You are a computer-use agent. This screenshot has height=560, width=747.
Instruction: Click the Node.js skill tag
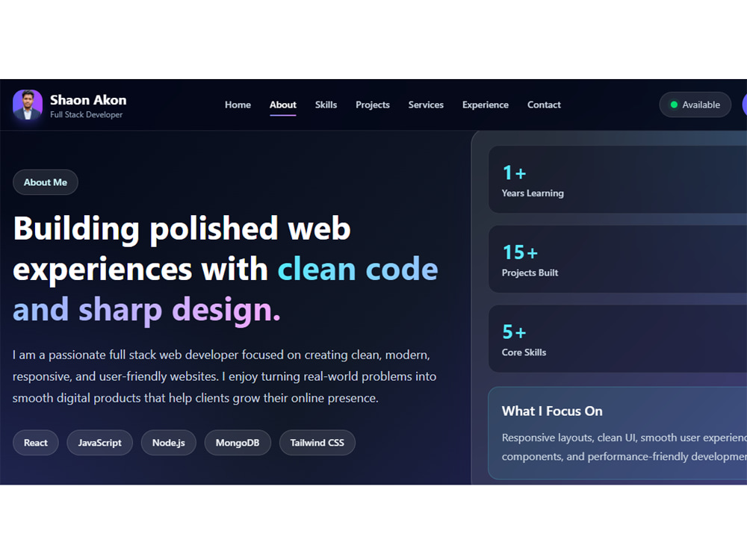(x=169, y=443)
